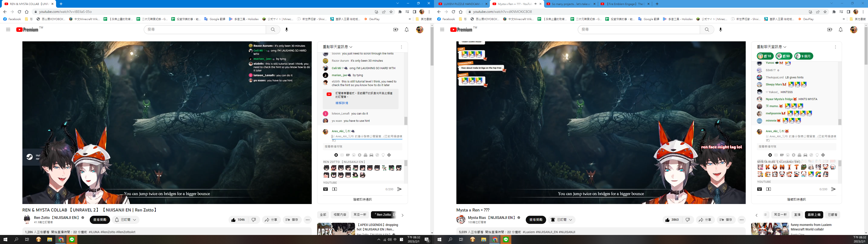868x244 pixels.
Task: Open YouTube guide menu in left window
Action: (8, 30)
